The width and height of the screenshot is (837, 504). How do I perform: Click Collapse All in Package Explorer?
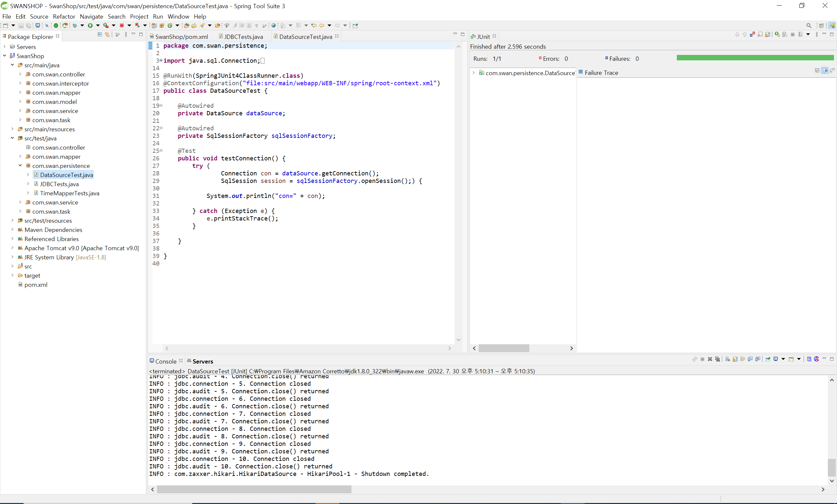click(x=99, y=35)
